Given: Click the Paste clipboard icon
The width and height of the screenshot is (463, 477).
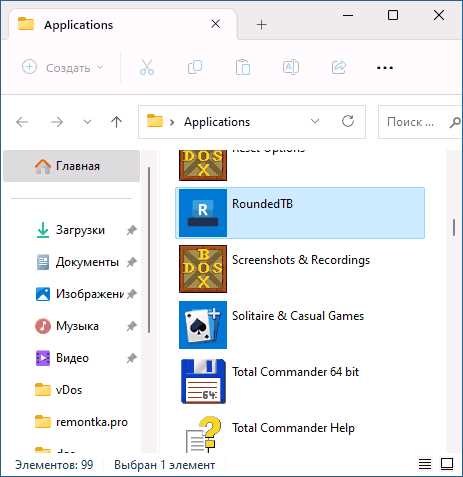Looking at the screenshot, I should pyautogui.click(x=243, y=67).
